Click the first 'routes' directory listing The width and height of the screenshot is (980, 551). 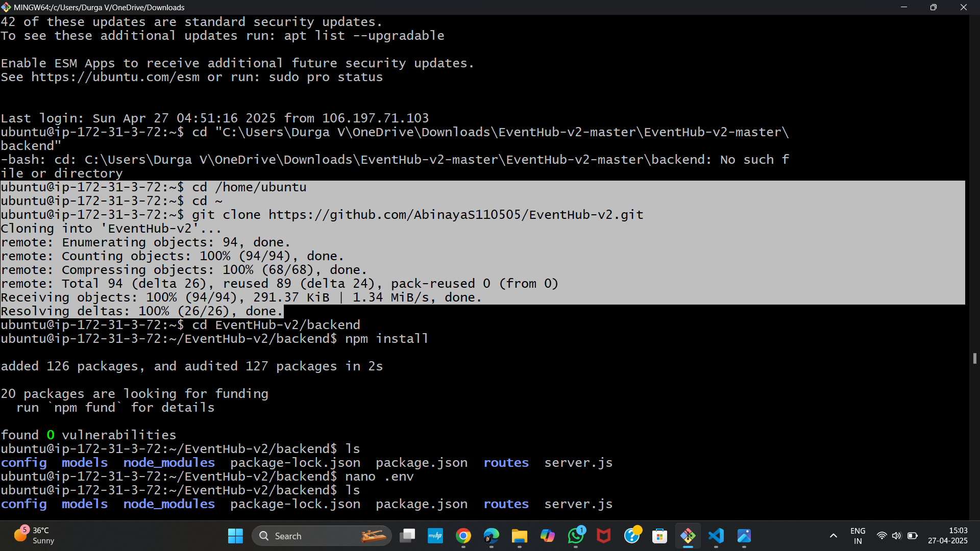click(506, 463)
